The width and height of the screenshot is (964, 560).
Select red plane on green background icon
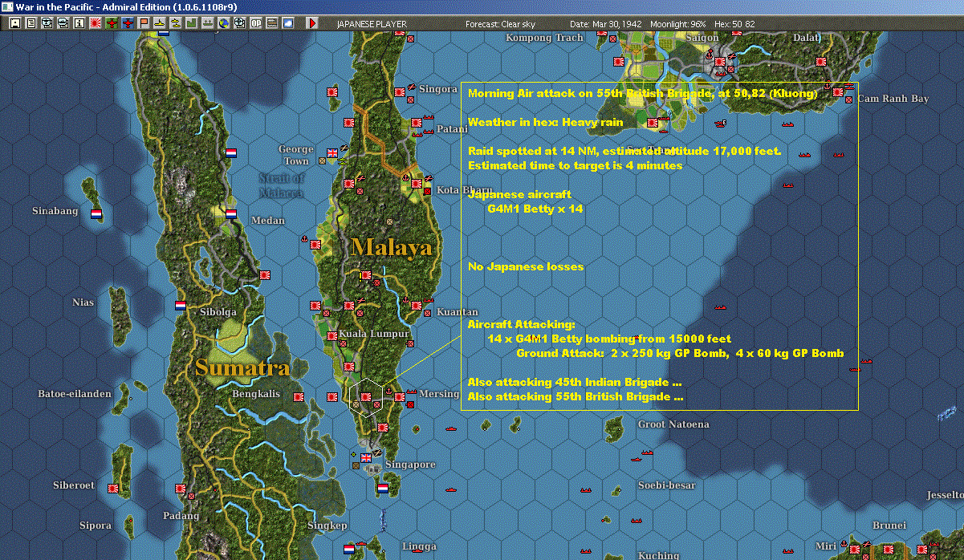pyautogui.click(x=112, y=23)
